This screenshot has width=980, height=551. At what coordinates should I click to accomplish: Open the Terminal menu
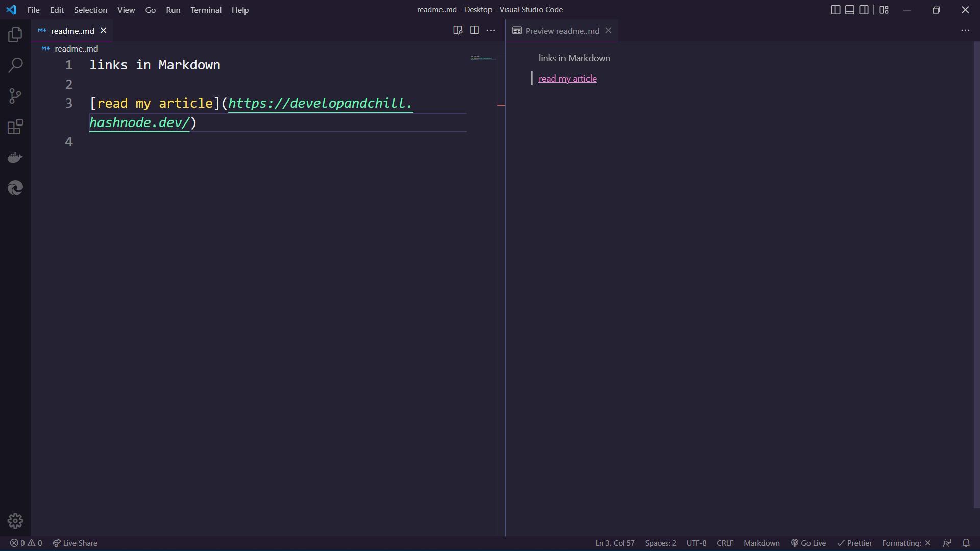tap(206, 10)
